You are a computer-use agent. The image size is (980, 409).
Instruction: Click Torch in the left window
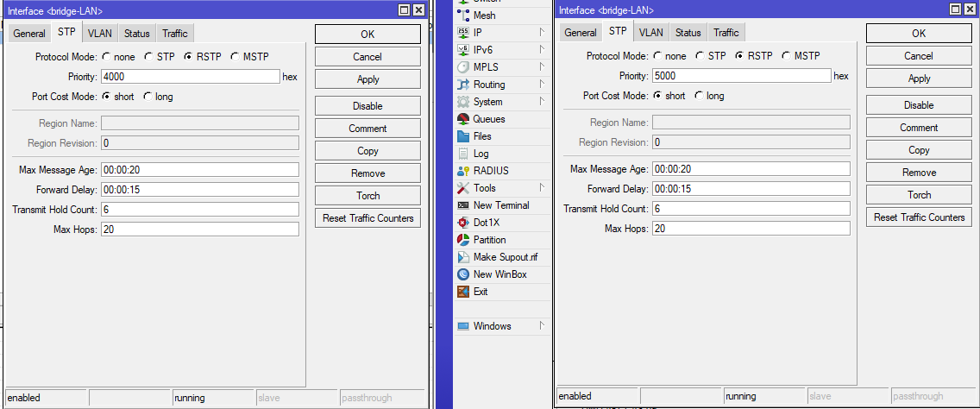coord(367,196)
